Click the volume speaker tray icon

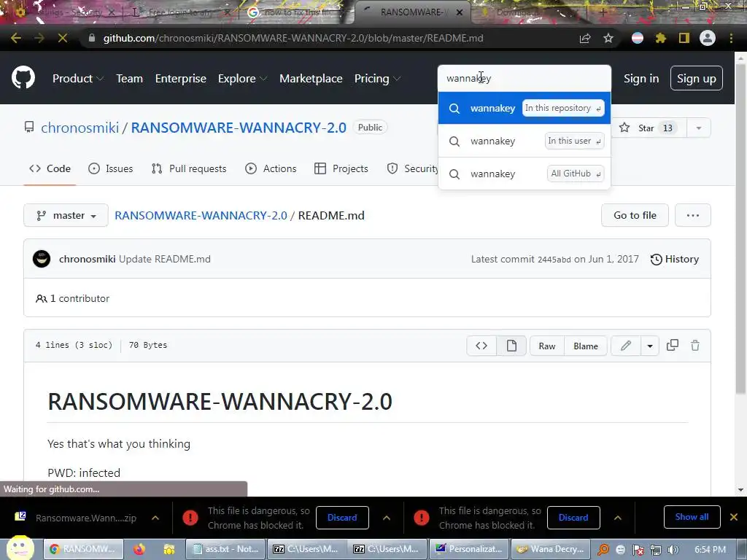point(673,550)
